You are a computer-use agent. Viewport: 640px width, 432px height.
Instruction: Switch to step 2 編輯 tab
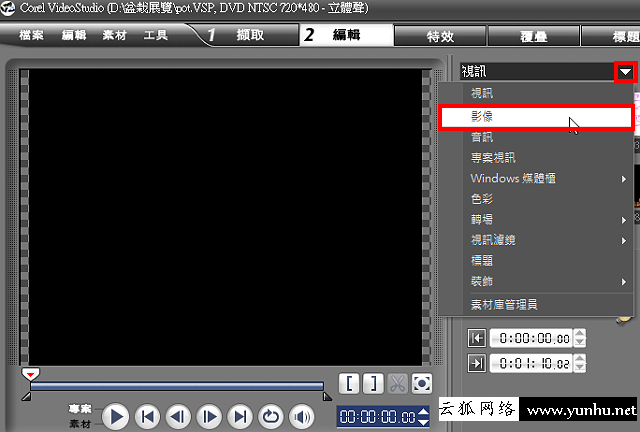point(346,35)
